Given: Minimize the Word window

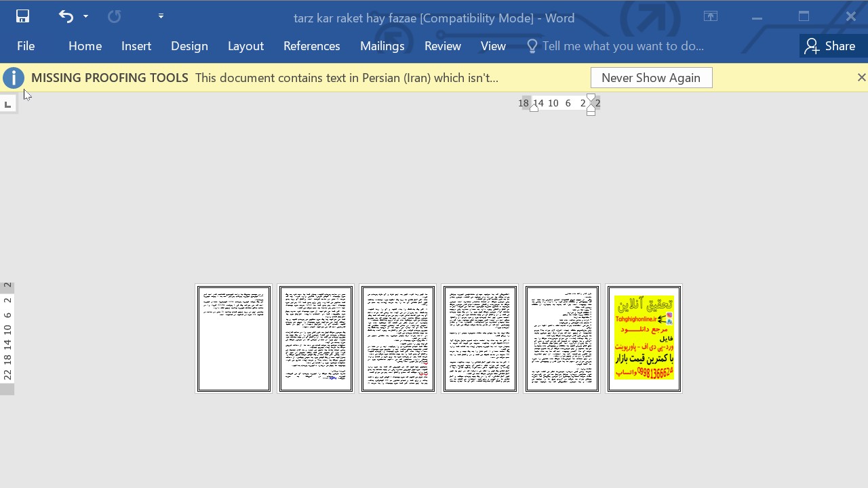Looking at the screenshot, I should (757, 17).
